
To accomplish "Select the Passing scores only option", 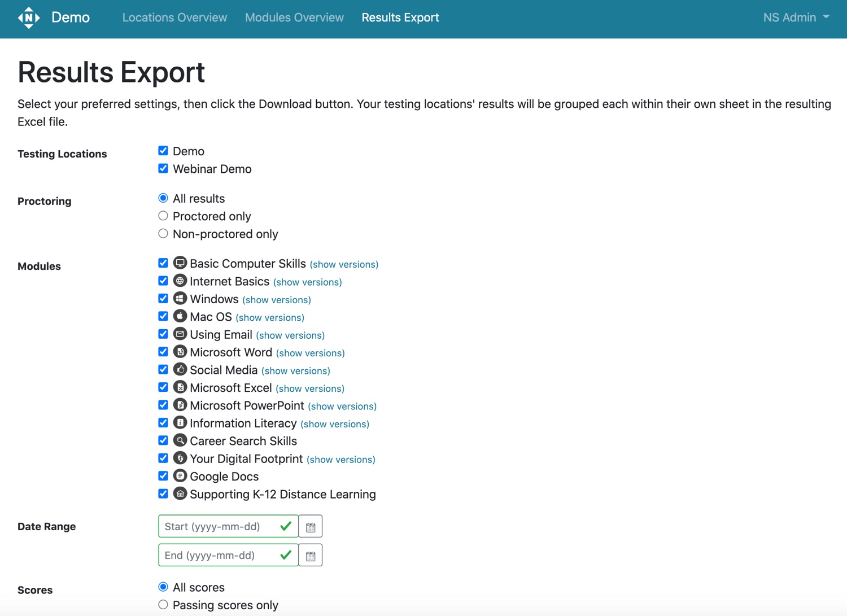I will [163, 605].
